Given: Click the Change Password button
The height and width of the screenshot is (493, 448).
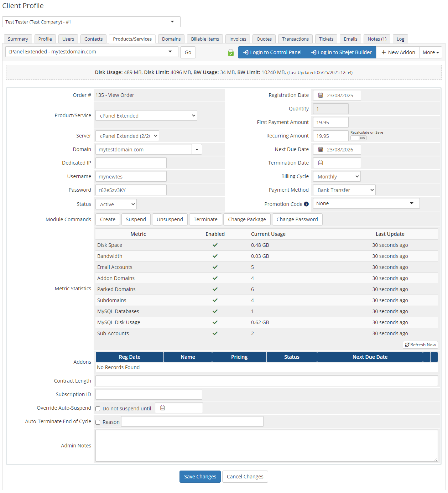Looking at the screenshot, I should (297, 219).
